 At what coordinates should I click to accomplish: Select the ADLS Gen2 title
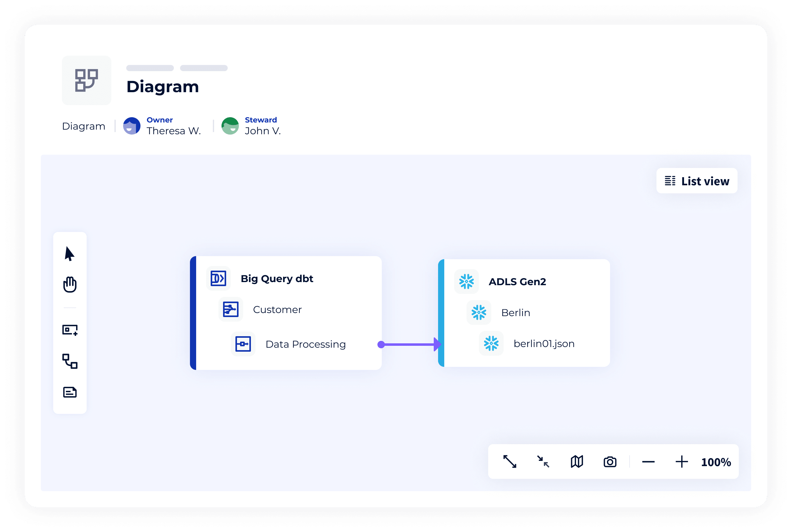coord(517,281)
